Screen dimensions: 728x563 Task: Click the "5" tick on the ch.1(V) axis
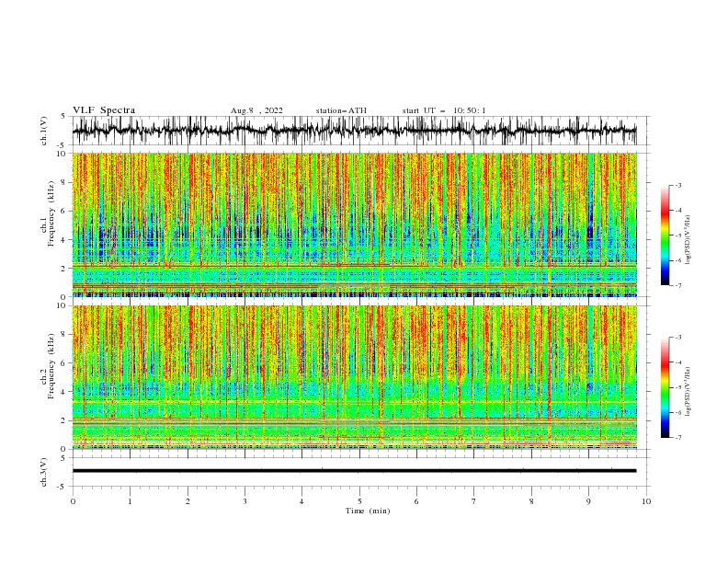tap(63, 116)
